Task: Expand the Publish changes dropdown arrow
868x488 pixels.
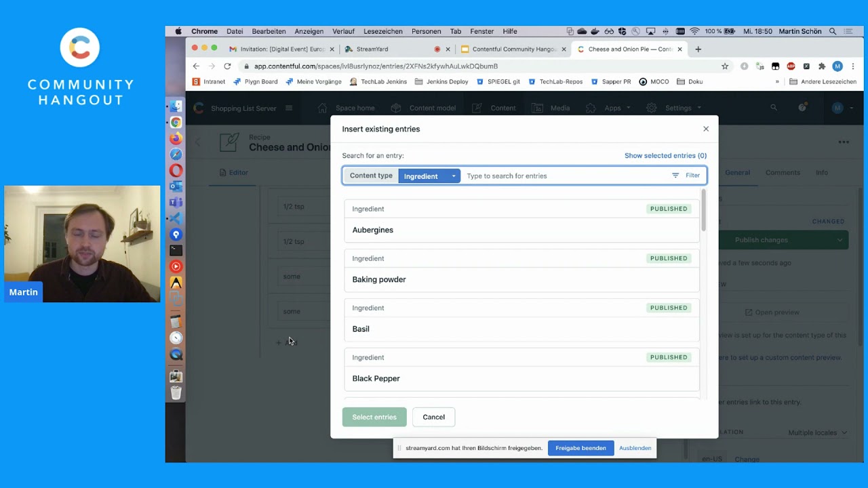Action: [x=840, y=240]
